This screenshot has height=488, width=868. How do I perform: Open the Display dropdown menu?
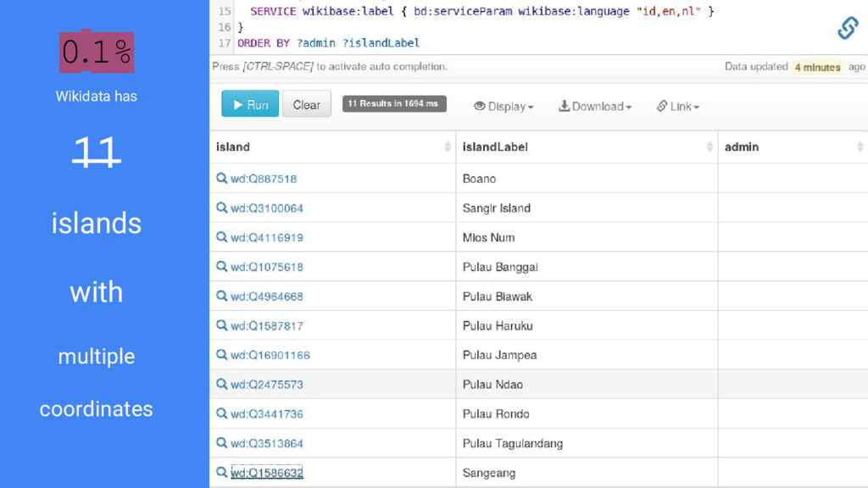click(504, 106)
